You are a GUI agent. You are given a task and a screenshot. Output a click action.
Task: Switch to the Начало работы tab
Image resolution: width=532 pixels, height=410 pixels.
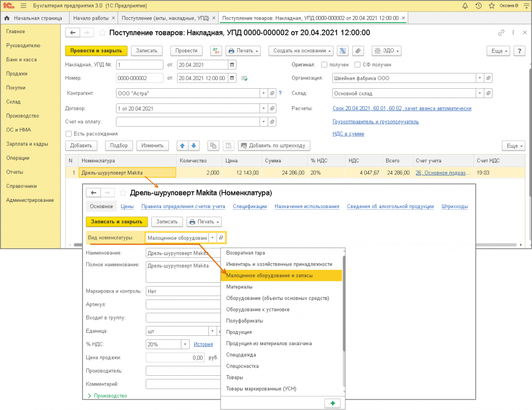92,18
